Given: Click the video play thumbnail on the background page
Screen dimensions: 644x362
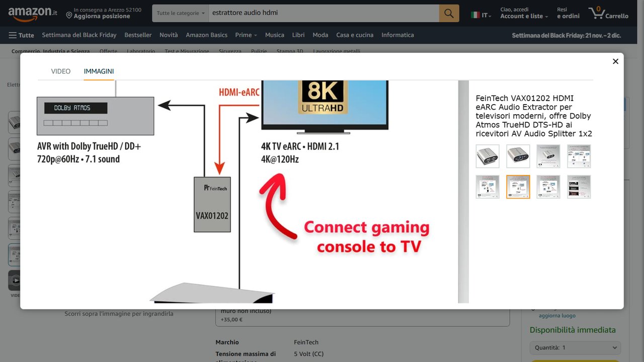Looking at the screenshot, I should pyautogui.click(x=14, y=281).
